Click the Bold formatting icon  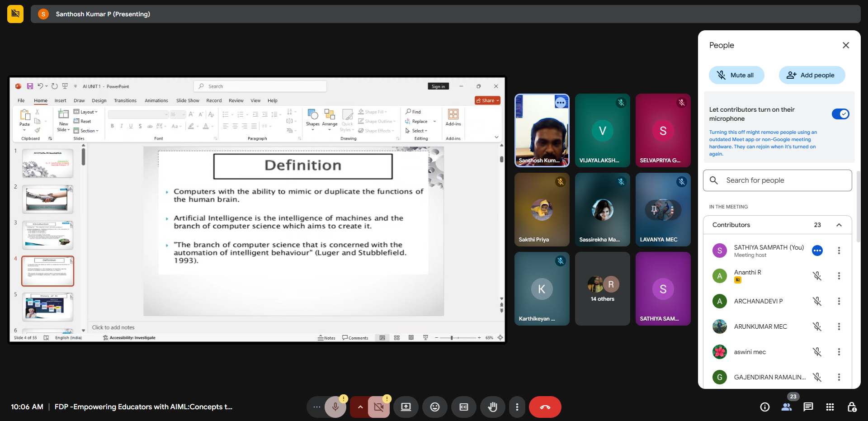tap(112, 126)
